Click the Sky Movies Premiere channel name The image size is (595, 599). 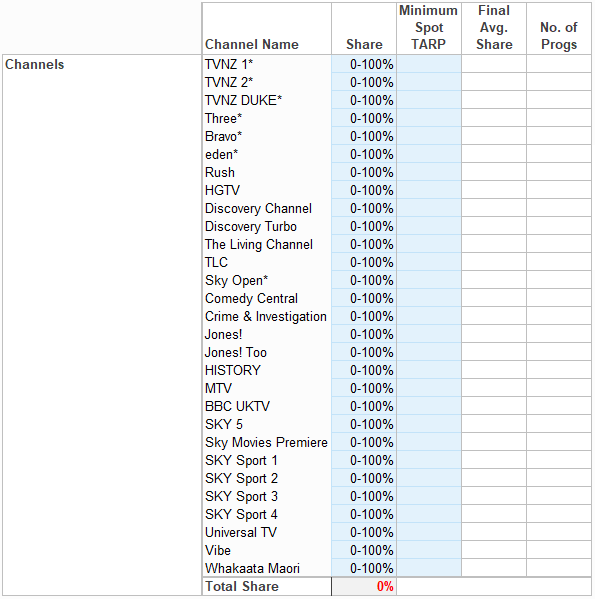click(266, 442)
